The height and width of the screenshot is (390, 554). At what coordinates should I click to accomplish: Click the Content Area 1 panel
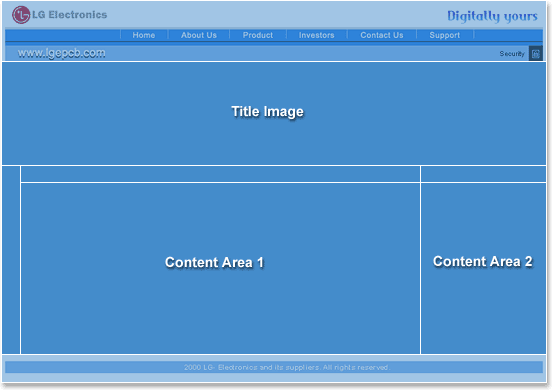[x=220, y=268]
